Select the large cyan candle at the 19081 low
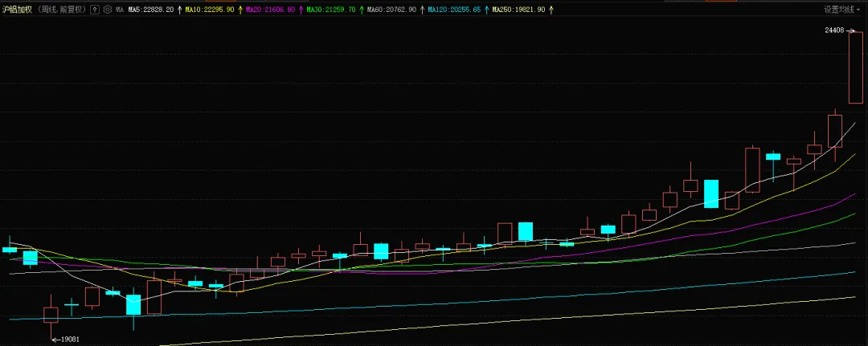Viewport: 868px width, 346px height. 133,305
